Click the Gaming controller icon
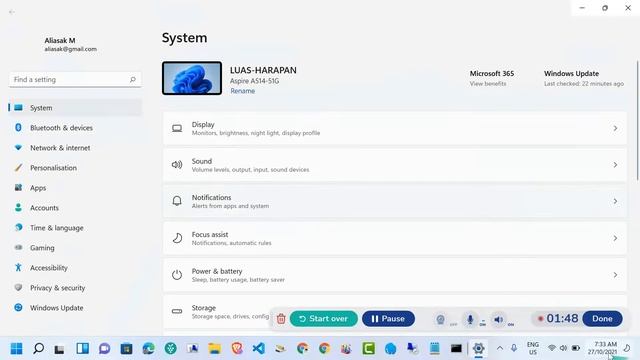The width and height of the screenshot is (640, 360). tap(18, 247)
